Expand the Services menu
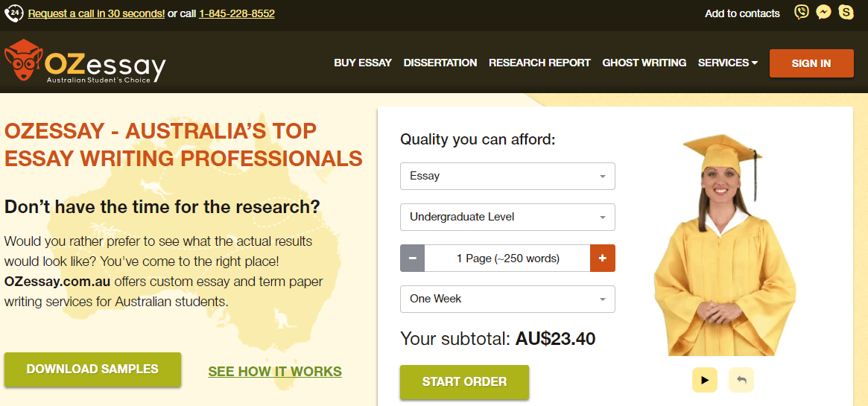The image size is (868, 406). [727, 63]
